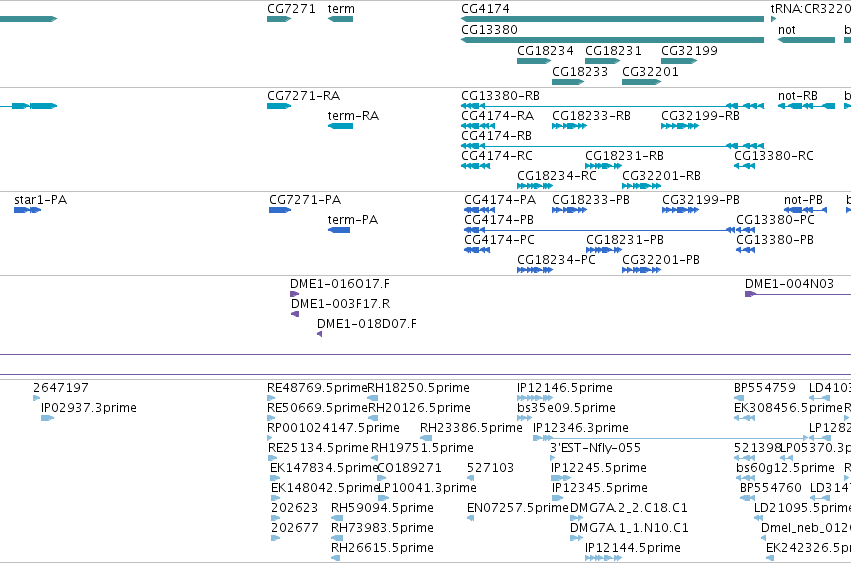Click EST 527103
Image resolution: width=851 pixels, height=563 pixels.
coord(490,469)
